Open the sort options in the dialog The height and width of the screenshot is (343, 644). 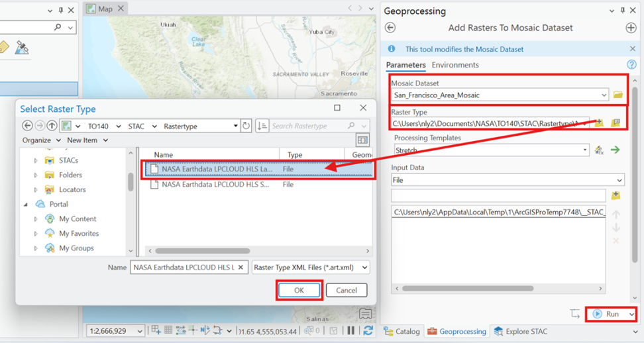(x=262, y=126)
